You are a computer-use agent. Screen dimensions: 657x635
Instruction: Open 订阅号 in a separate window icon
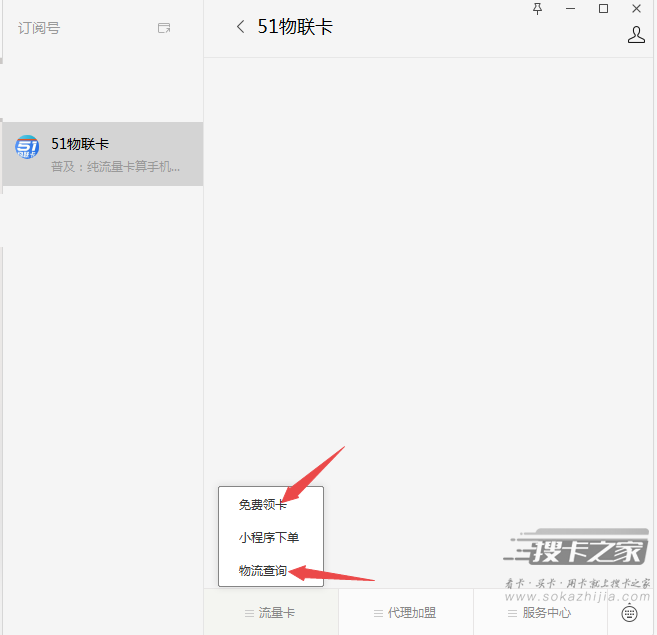click(164, 28)
